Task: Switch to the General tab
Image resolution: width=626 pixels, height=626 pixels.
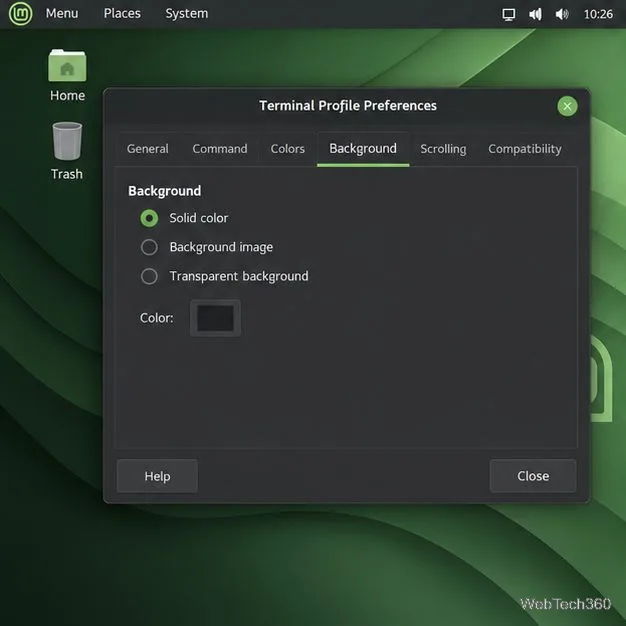Action: coord(148,149)
